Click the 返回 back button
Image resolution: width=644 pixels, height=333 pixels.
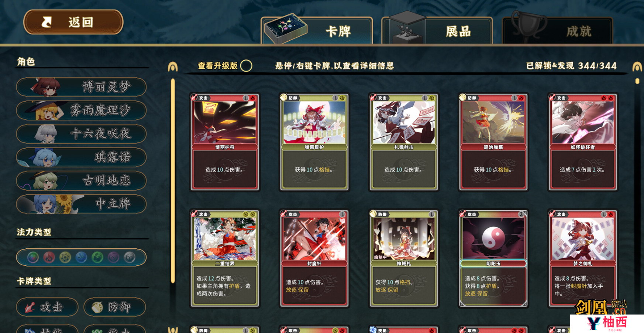tap(73, 22)
